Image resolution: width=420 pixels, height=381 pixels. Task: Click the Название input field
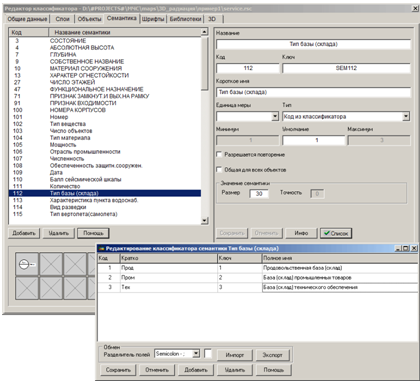[313, 44]
